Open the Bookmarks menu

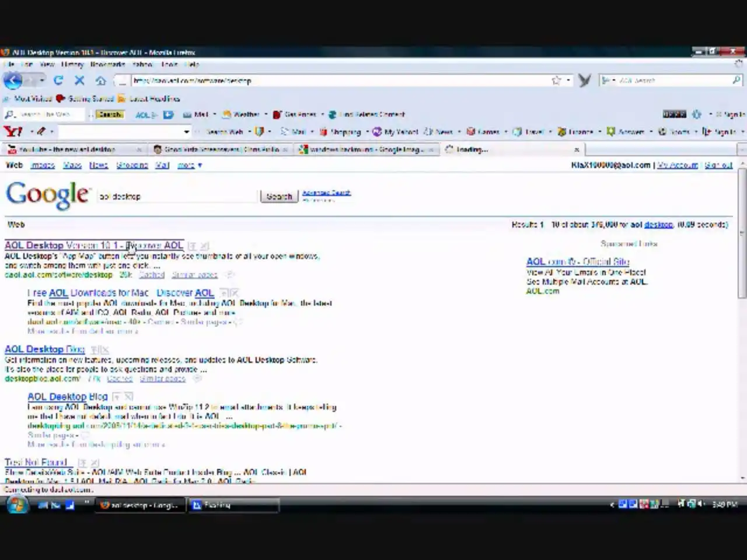click(107, 65)
